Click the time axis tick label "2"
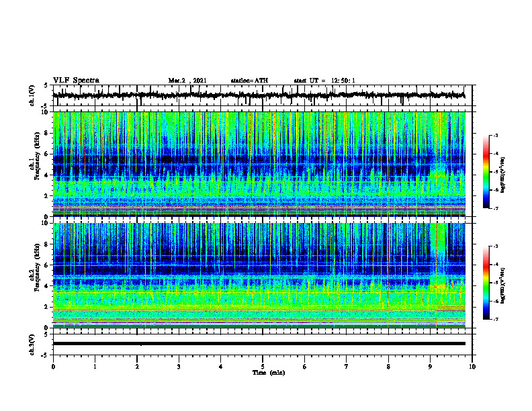Screen dimensions: 532x411 pyautogui.click(x=137, y=367)
